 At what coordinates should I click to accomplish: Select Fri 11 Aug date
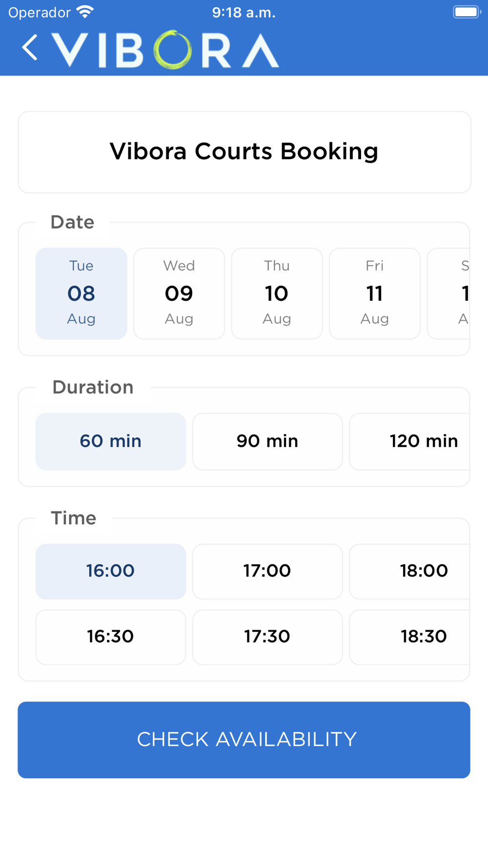(374, 293)
